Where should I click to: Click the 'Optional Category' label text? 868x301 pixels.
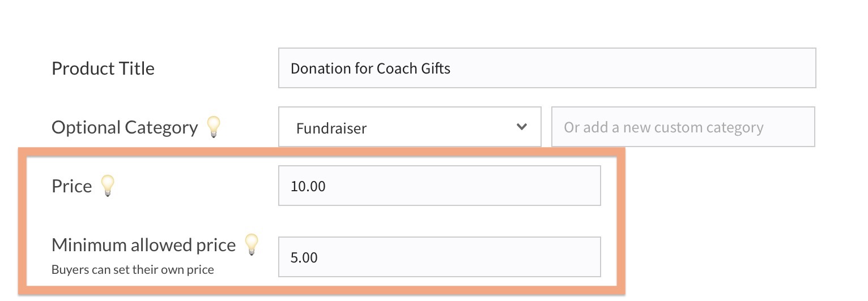[125, 127]
